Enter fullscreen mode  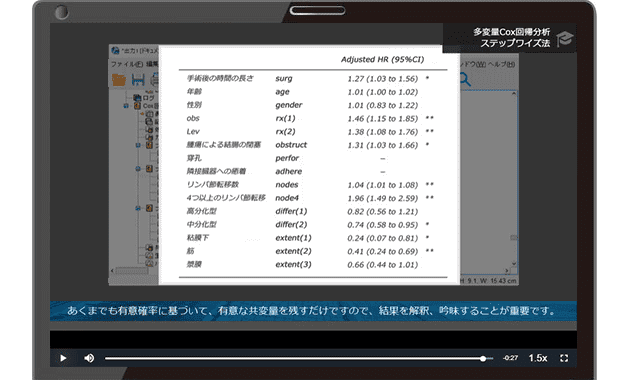click(564, 358)
